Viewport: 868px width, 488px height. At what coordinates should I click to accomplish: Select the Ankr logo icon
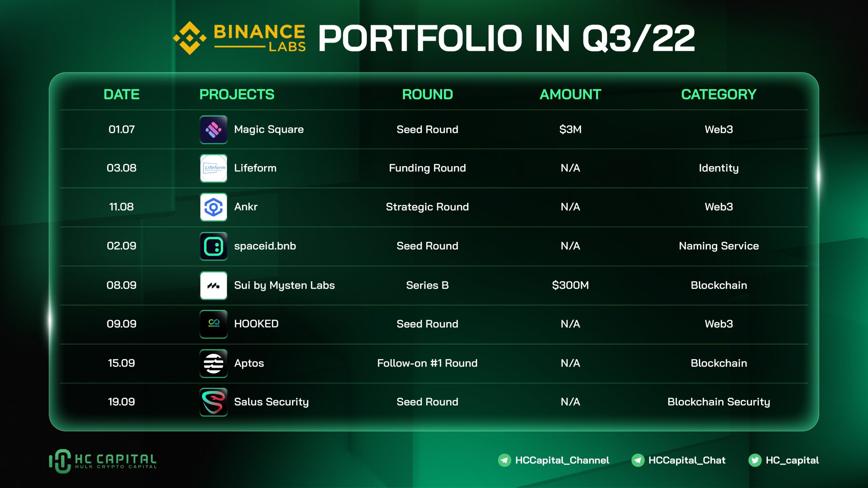click(213, 207)
